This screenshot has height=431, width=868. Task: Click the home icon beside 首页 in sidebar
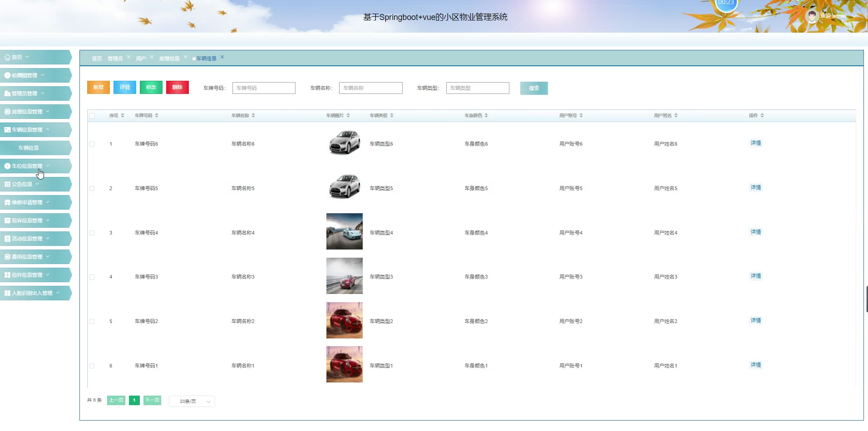pos(7,57)
